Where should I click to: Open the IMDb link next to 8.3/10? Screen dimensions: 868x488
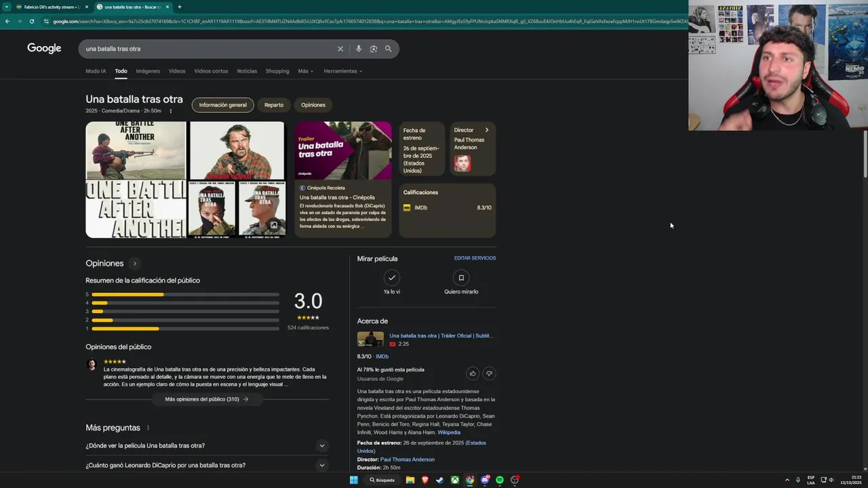(382, 357)
